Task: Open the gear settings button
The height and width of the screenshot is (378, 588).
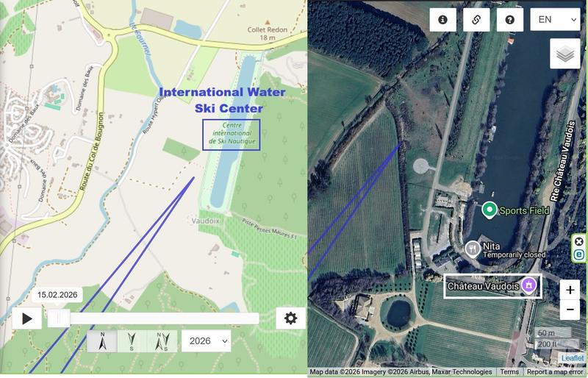Action: click(290, 318)
